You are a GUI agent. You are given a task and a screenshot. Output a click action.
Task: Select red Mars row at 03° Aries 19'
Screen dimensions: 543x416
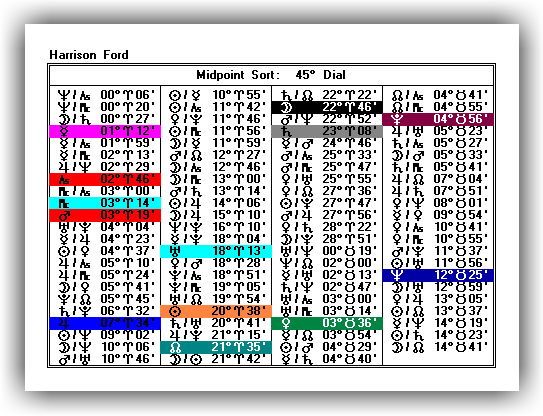[x=105, y=215]
